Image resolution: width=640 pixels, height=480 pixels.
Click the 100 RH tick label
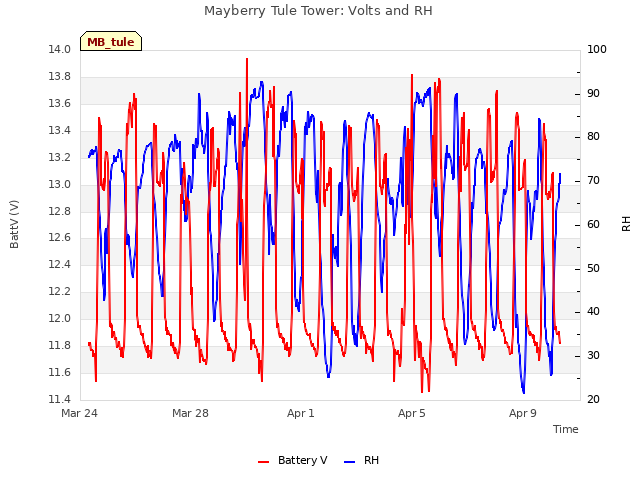597,50
